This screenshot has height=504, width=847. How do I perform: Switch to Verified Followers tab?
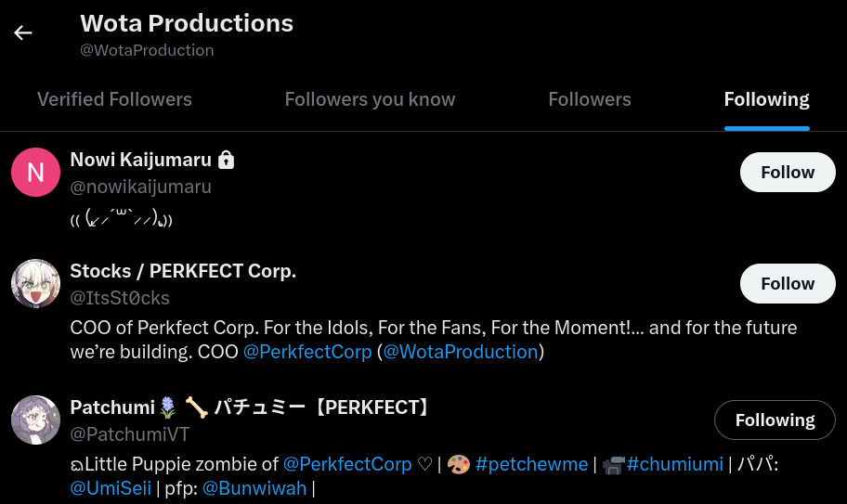pos(114,99)
